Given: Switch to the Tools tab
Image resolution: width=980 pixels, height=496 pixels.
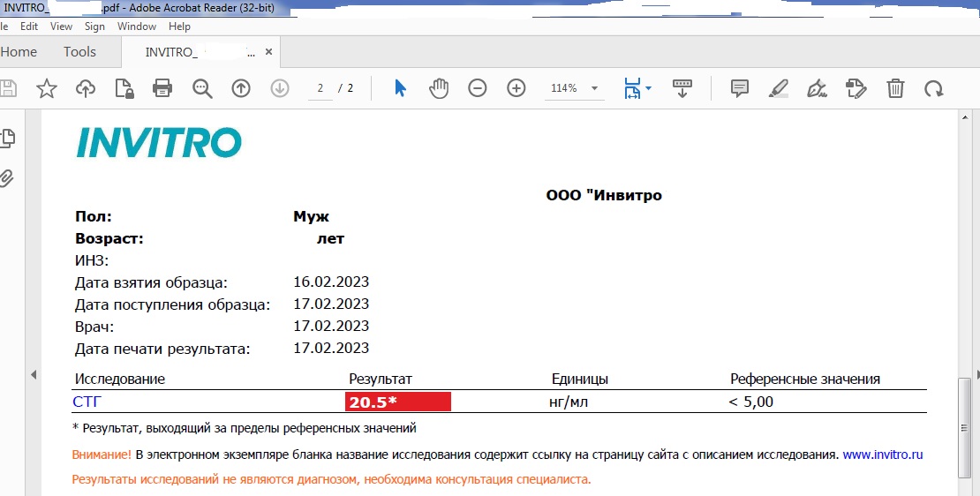Looking at the screenshot, I should [79, 52].
